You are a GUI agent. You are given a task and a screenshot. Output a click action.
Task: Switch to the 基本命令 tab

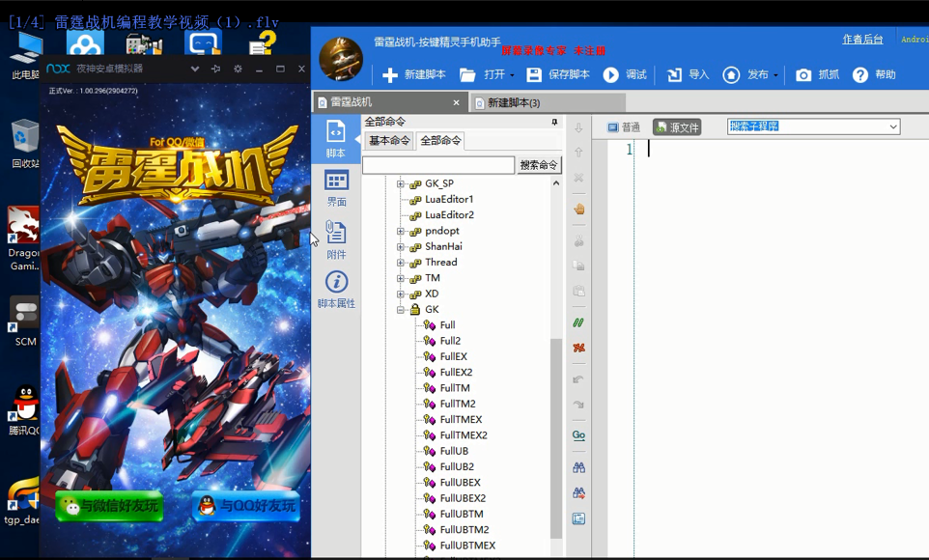[x=389, y=141]
